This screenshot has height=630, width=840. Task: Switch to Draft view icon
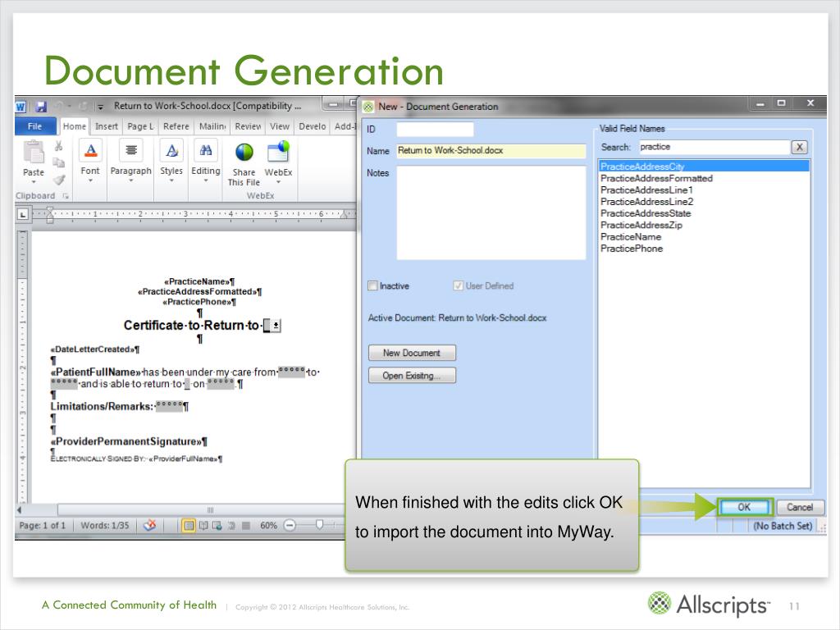pos(246,526)
